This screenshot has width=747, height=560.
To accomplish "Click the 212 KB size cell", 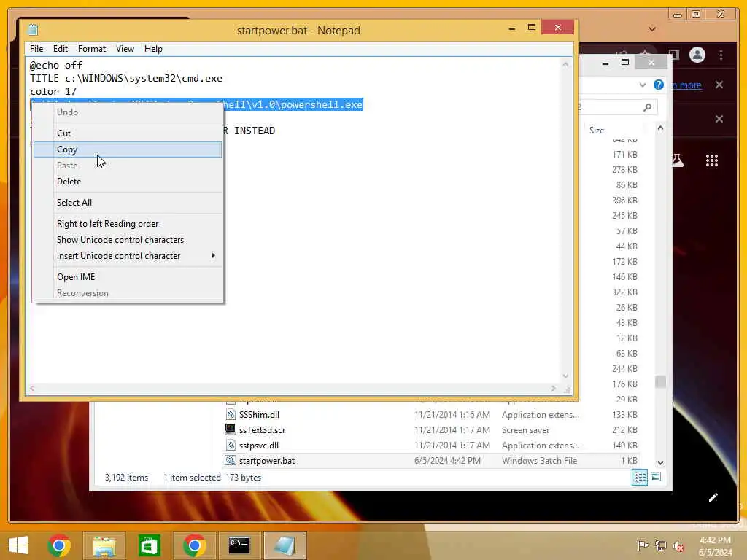I will click(624, 430).
